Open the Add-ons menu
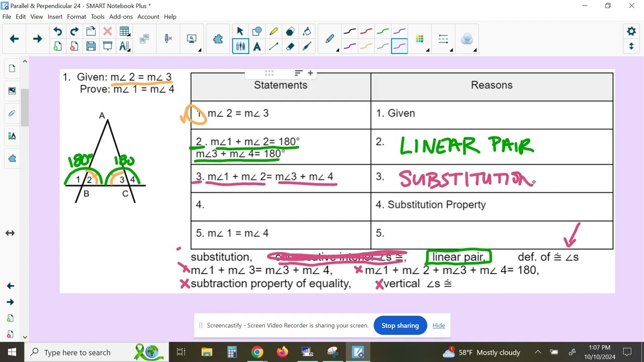Screen dimensions: 644x362 pos(121,17)
